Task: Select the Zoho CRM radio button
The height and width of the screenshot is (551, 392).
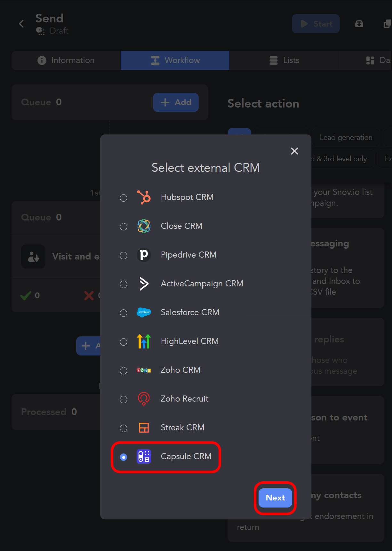Action: coord(124,371)
